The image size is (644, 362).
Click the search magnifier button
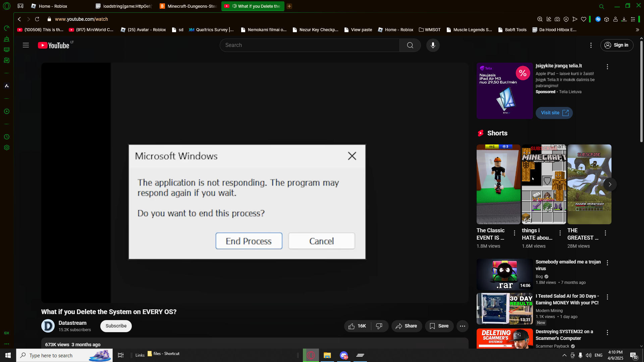click(x=410, y=45)
